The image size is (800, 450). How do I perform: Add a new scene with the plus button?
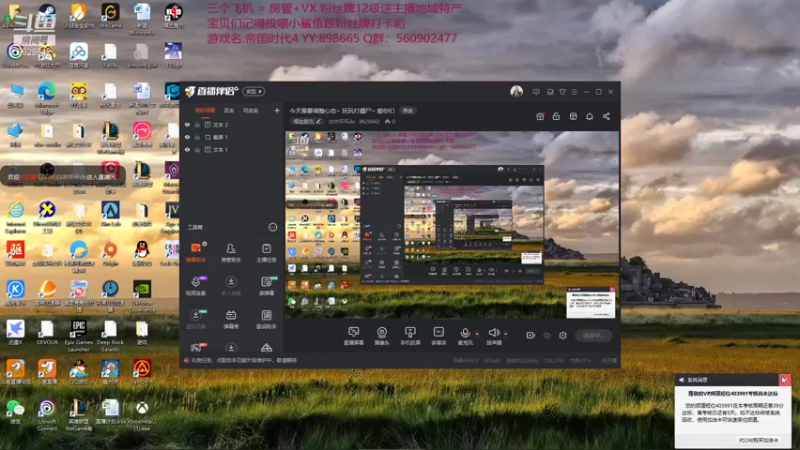277,110
